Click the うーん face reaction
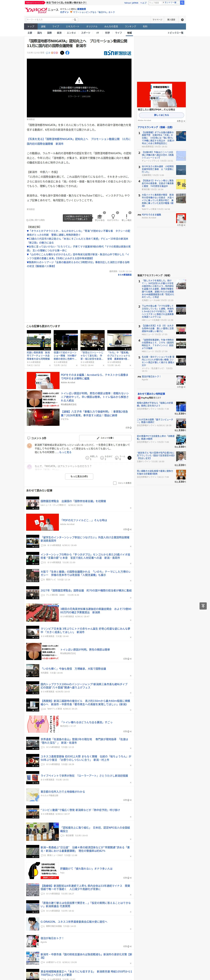210x980 pixels. click(117, 458)
